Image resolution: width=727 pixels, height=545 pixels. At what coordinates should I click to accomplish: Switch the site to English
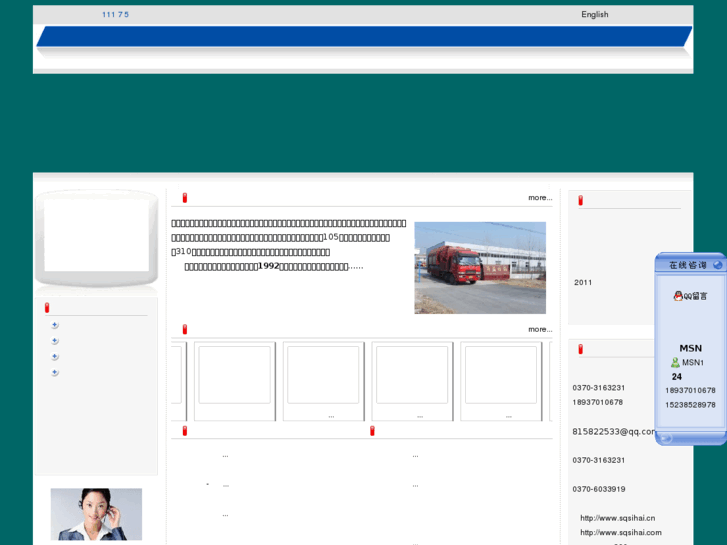[x=594, y=14]
